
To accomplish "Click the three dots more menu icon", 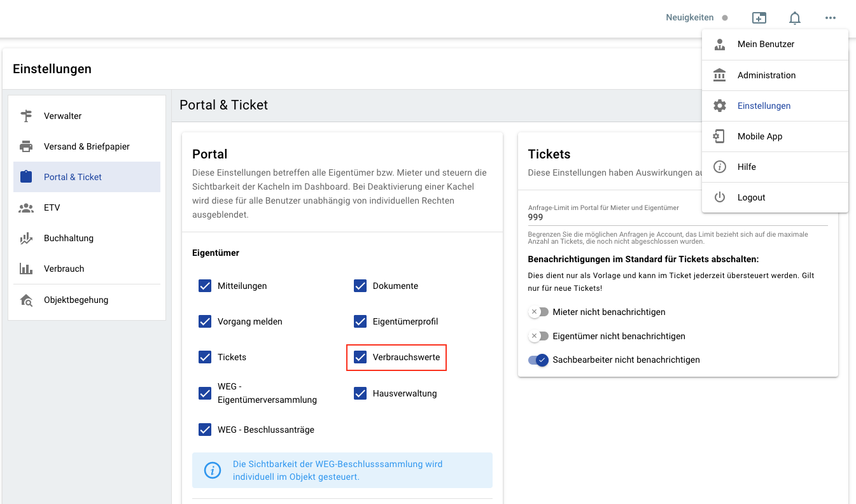I will point(831,18).
